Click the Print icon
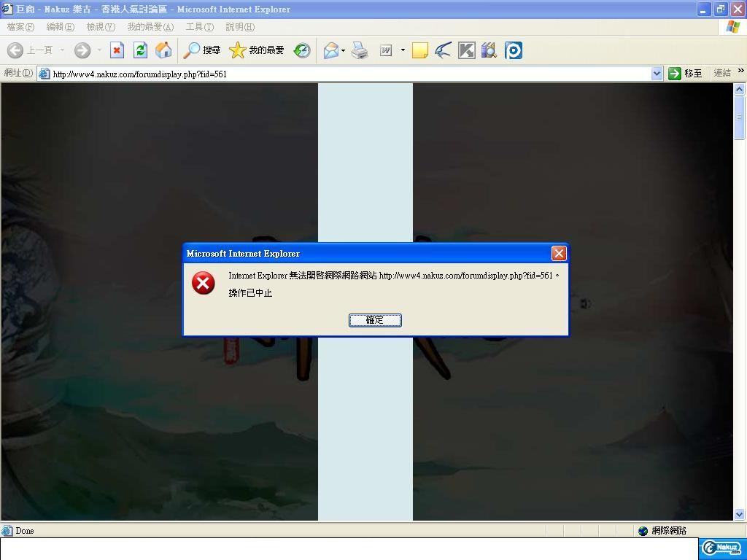This screenshot has width=747, height=560. point(360,50)
